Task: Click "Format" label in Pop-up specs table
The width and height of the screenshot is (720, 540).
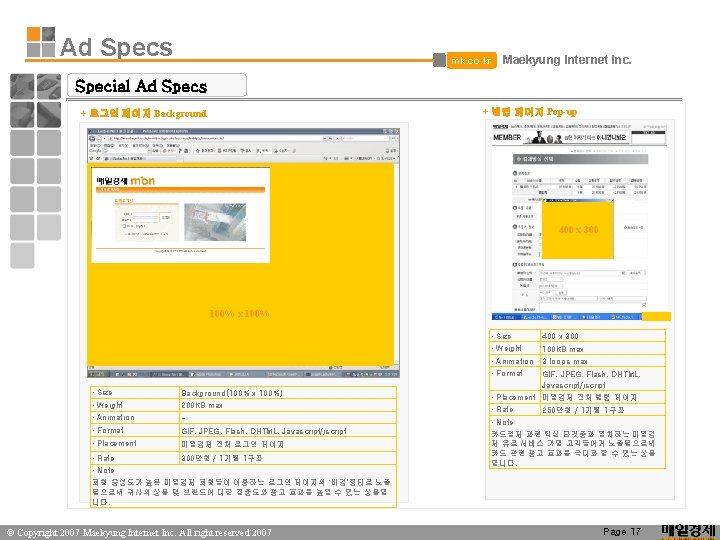Action: point(509,373)
